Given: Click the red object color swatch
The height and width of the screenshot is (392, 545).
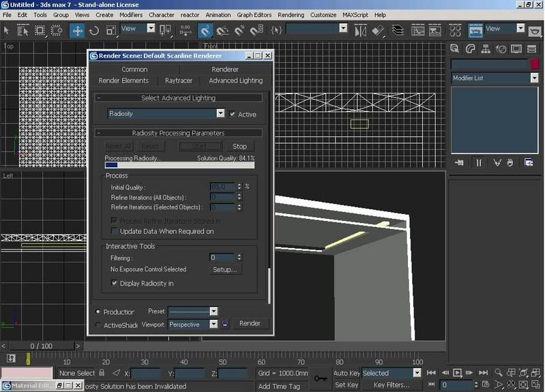Looking at the screenshot, I should pos(534,63).
